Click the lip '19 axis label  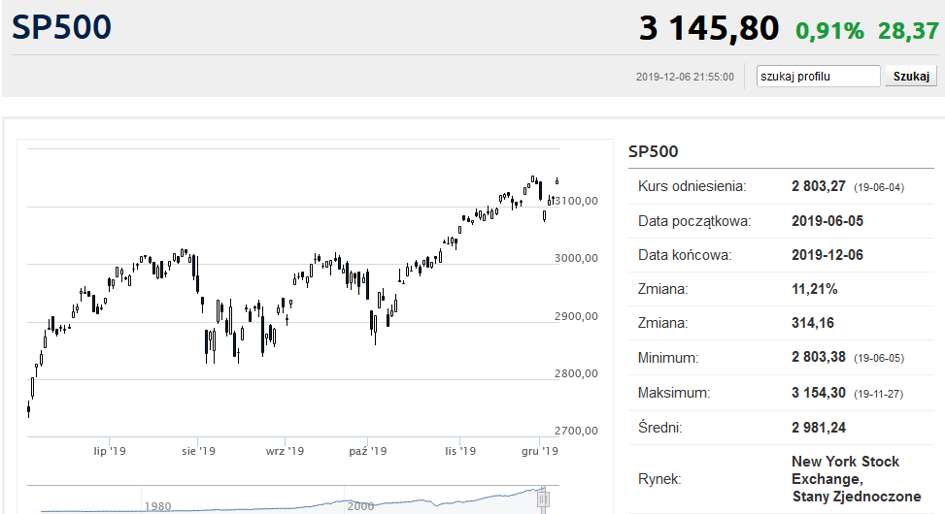tap(110, 451)
